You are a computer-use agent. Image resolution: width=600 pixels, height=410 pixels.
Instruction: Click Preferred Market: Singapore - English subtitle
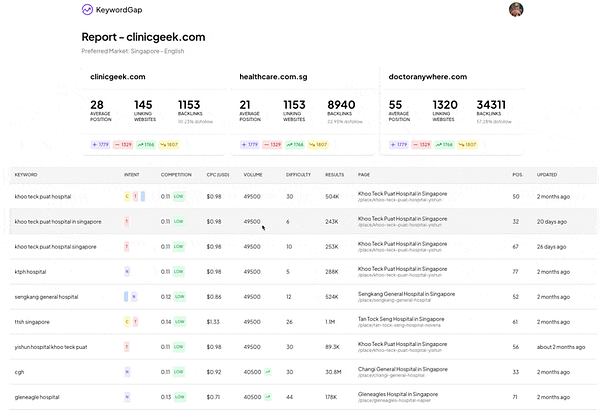tap(133, 51)
